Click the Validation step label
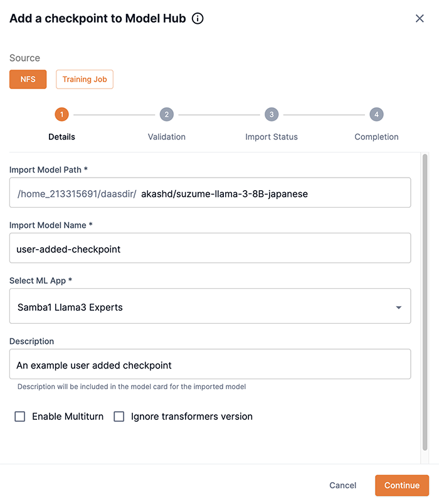 (x=166, y=136)
